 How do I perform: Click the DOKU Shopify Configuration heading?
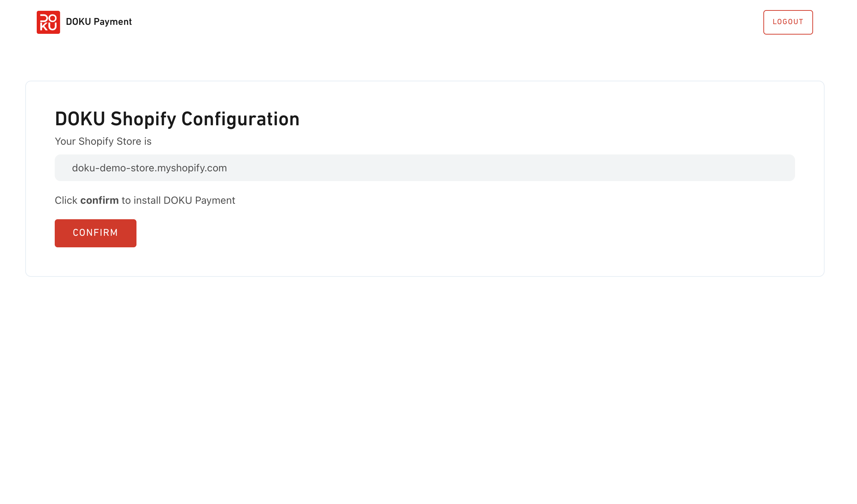click(x=177, y=119)
